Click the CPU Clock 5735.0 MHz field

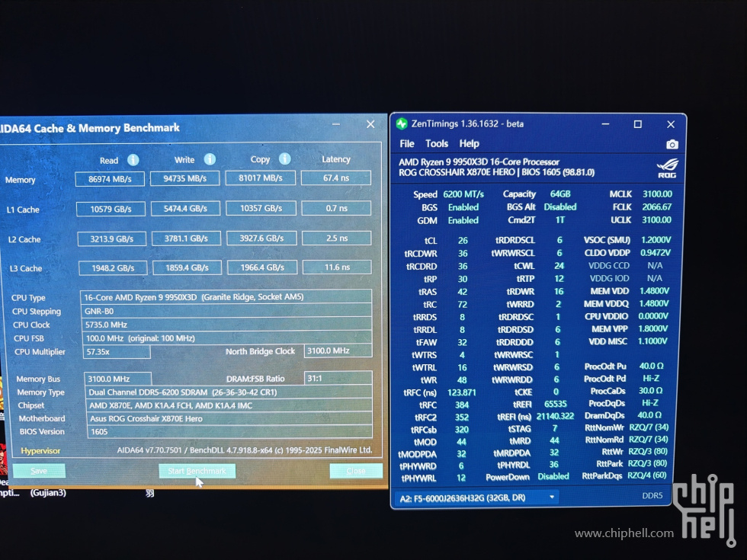click(x=226, y=325)
